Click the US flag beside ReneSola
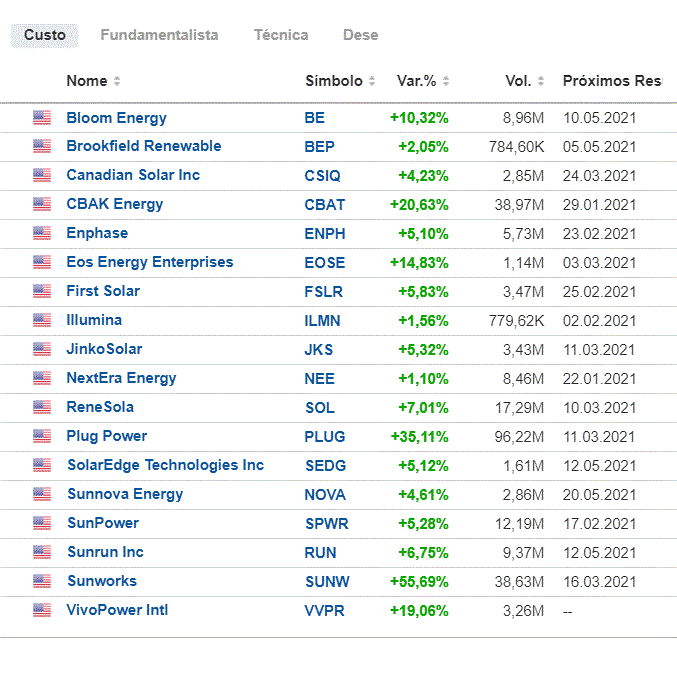 (x=42, y=407)
